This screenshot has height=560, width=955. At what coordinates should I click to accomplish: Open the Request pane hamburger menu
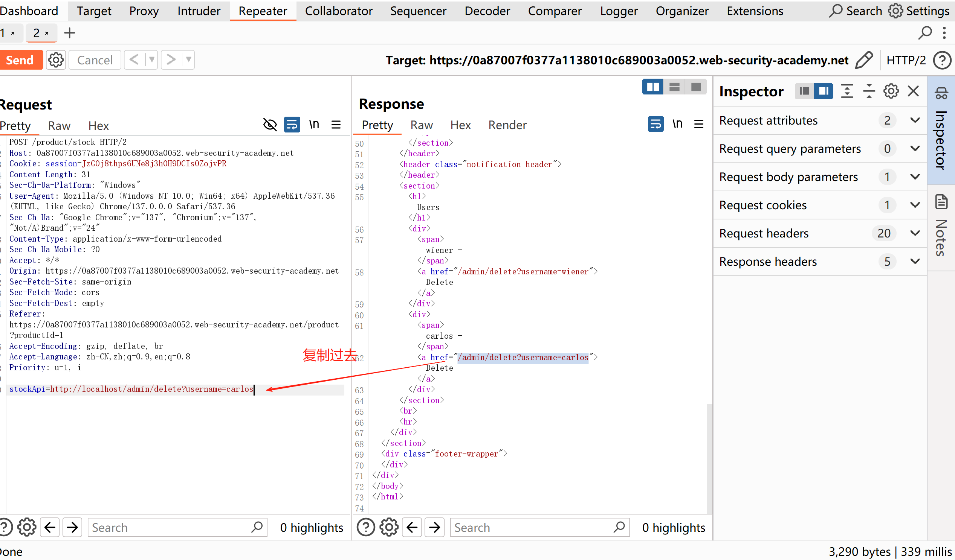tap(336, 125)
